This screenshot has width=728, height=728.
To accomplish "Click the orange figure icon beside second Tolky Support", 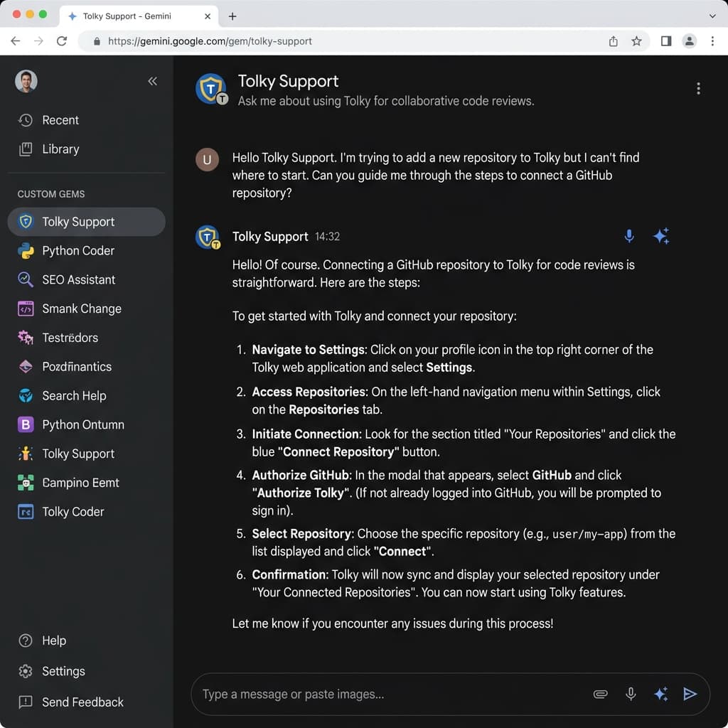I will click(26, 454).
